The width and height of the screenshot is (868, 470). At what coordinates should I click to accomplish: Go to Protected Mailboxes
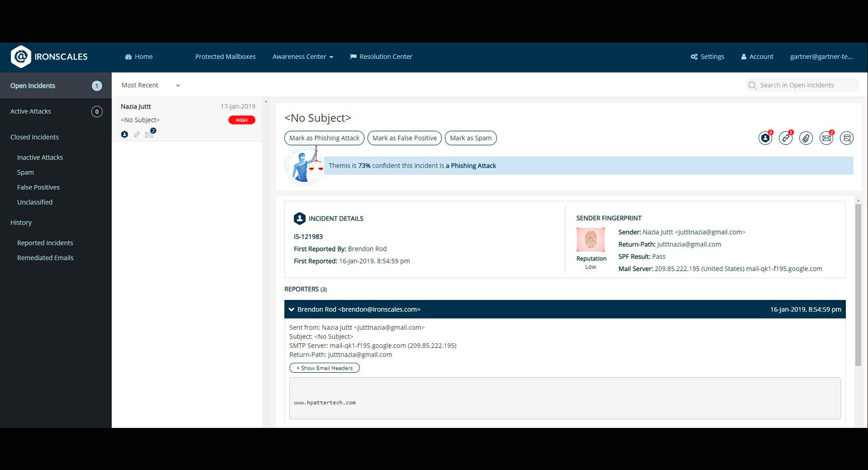(x=225, y=57)
